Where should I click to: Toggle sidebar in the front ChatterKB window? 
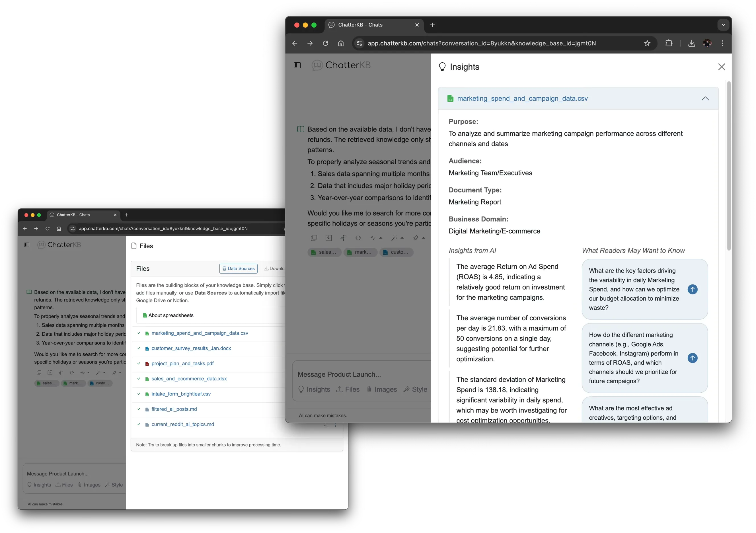(297, 65)
